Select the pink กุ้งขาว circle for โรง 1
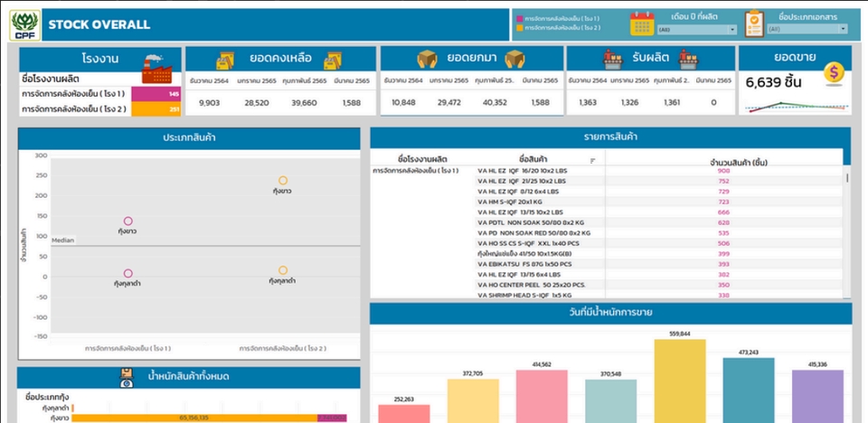The image size is (868, 423). coord(127,221)
